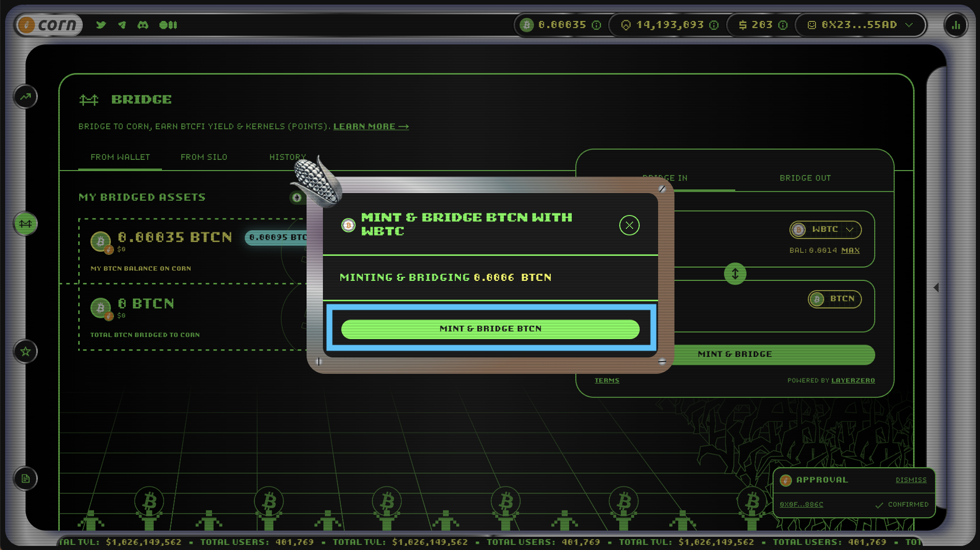Click the Corn logo in header
Viewport: 980px width, 550px height.
pos(49,25)
